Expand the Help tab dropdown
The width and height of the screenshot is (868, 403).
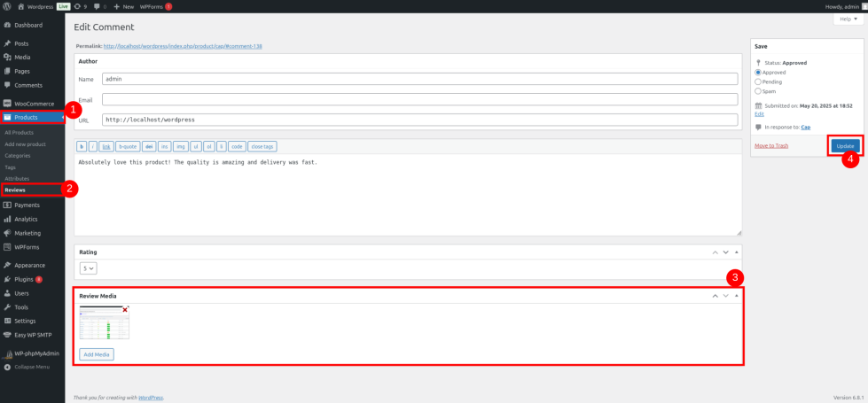pyautogui.click(x=848, y=19)
